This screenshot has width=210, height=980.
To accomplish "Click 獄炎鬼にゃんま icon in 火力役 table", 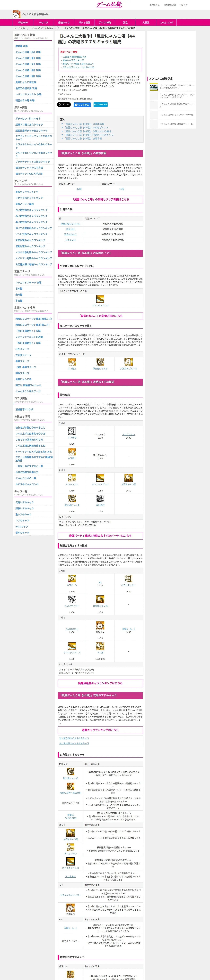I will coord(70,772).
